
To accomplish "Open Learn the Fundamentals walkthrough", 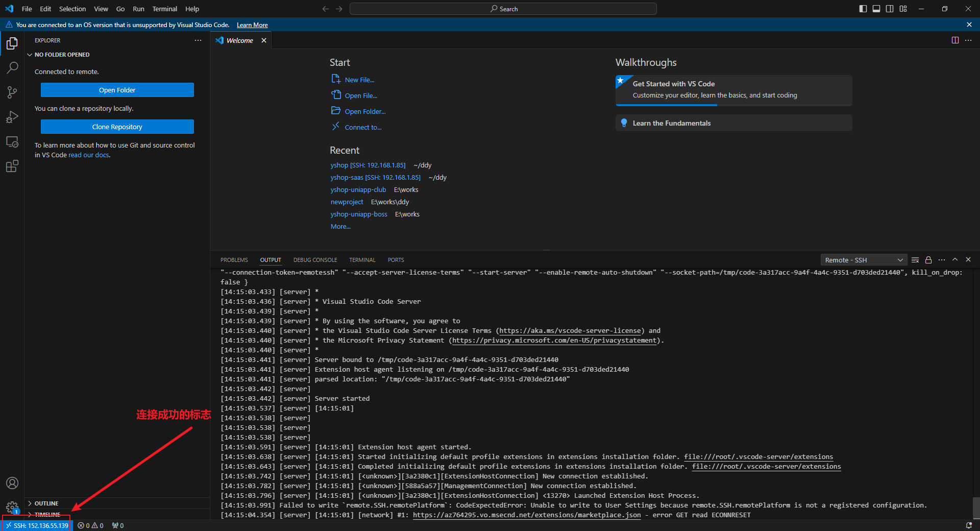I will 734,123.
